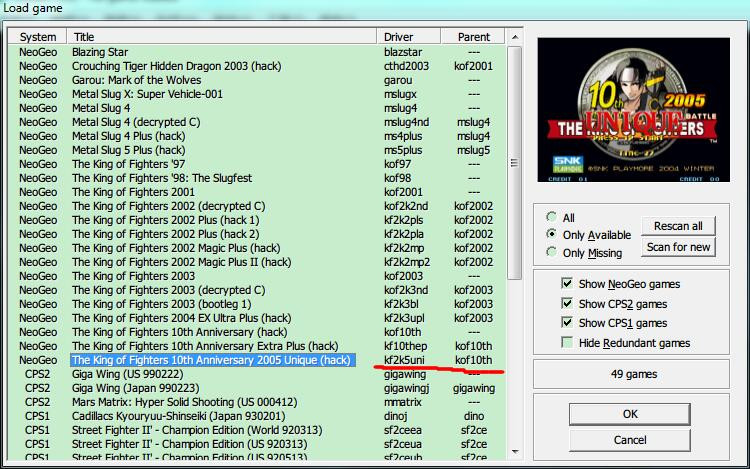Viewport: 750px width, 469px height.
Task: Click the gigawingj driver cell
Action: (x=407, y=388)
